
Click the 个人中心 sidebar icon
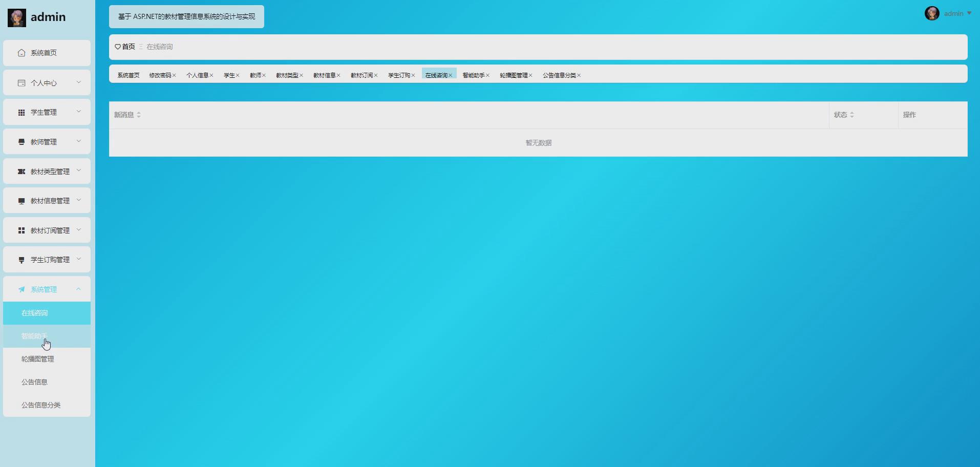pyautogui.click(x=22, y=83)
